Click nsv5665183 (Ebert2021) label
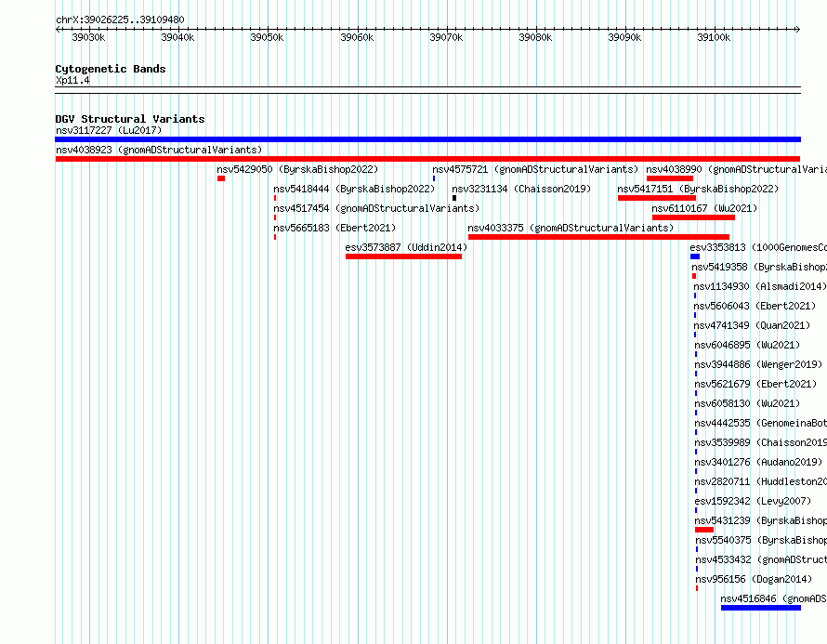This screenshot has width=827, height=644. point(335,228)
